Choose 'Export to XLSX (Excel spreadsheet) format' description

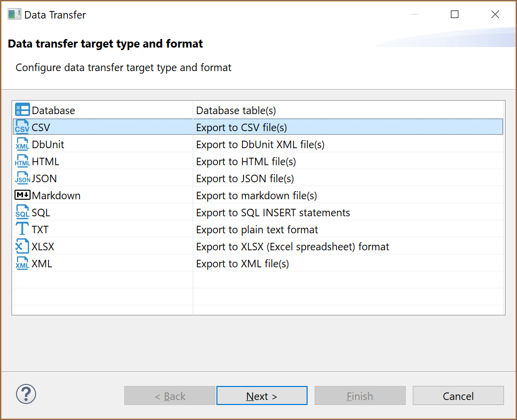(293, 247)
